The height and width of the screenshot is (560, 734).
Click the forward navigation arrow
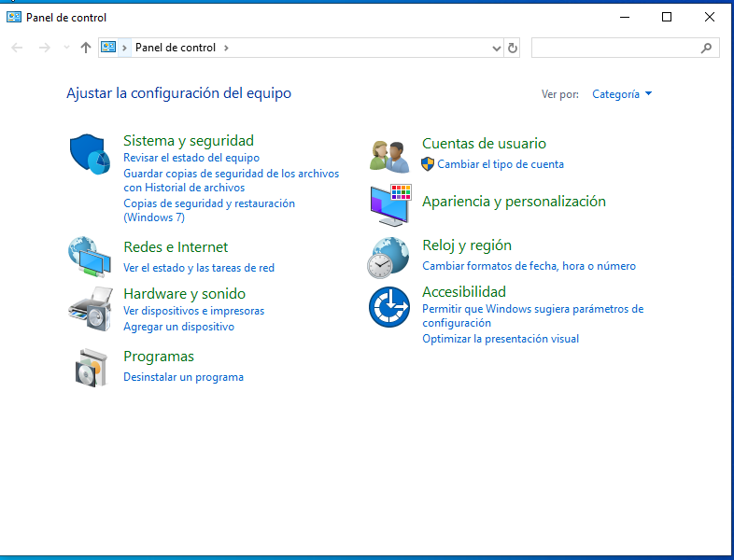45,48
